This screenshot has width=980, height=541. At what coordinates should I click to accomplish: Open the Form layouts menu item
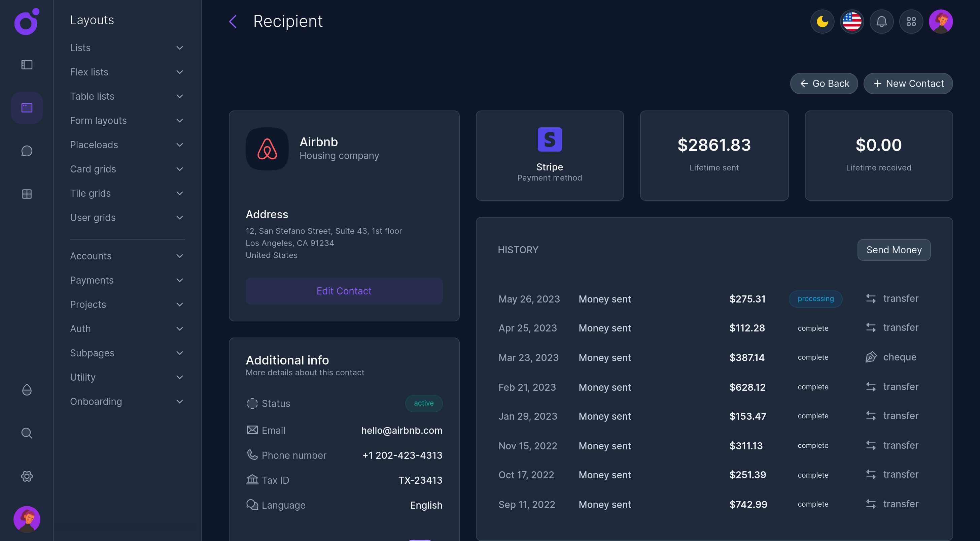pyautogui.click(x=127, y=121)
